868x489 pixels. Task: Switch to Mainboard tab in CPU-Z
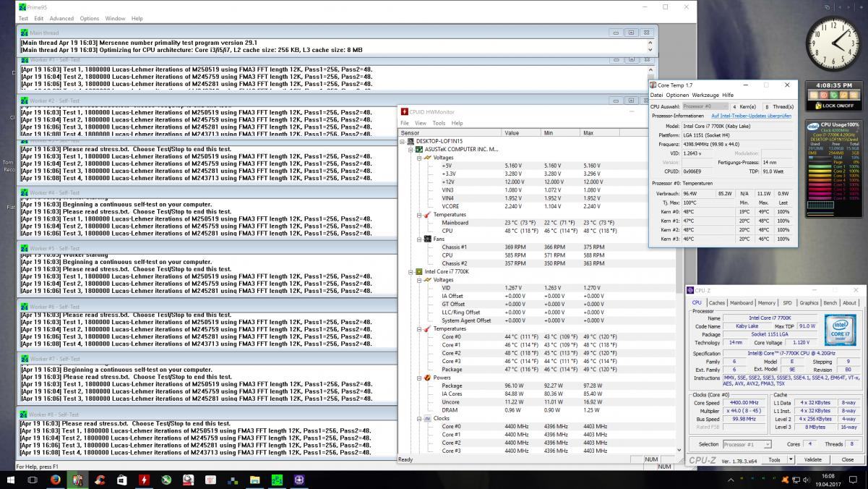pyautogui.click(x=741, y=303)
